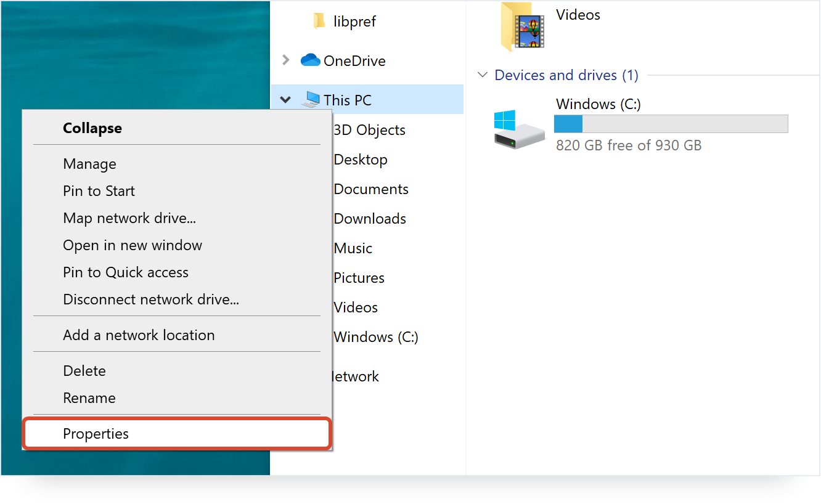
Task: Collapse the Devices and drives group
Action: (x=483, y=75)
